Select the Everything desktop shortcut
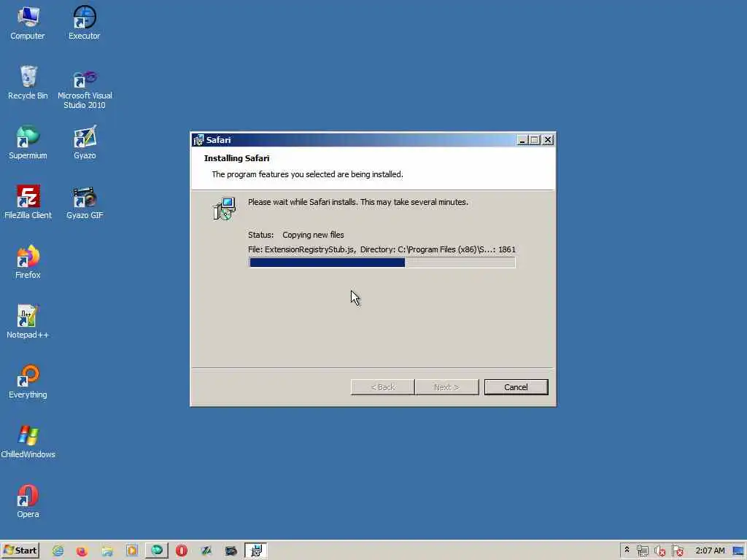The width and height of the screenshot is (747, 560). (x=28, y=382)
